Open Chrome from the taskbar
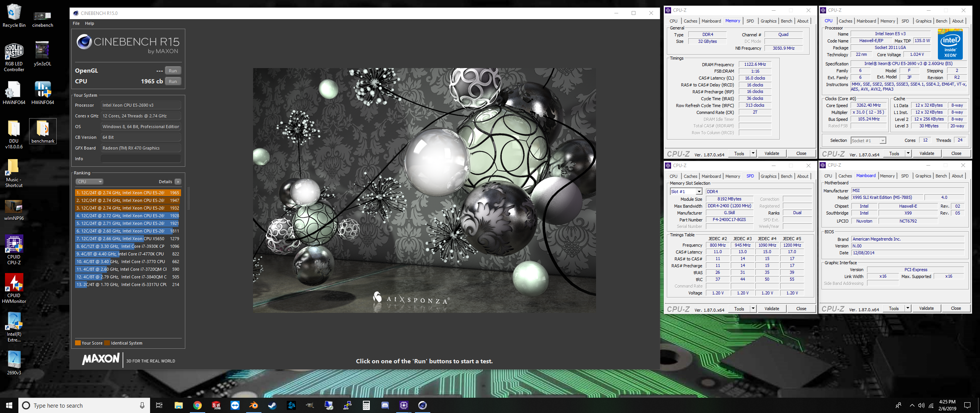Viewport: 980px width, 413px height. [197, 405]
